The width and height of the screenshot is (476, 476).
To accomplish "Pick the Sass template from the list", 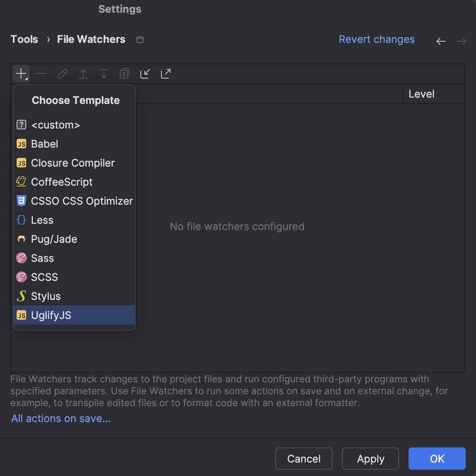I will pyautogui.click(x=42, y=258).
